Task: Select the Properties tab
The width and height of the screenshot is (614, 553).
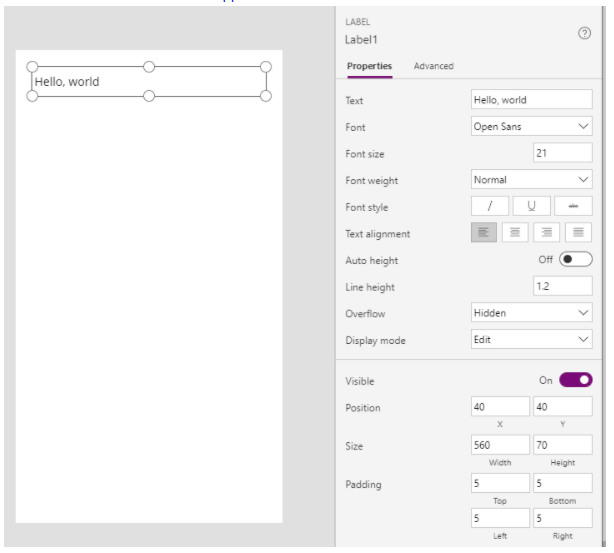Action: [369, 66]
